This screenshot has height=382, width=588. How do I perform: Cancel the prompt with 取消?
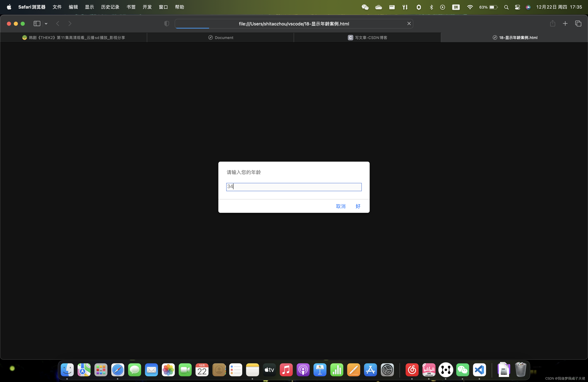341,206
